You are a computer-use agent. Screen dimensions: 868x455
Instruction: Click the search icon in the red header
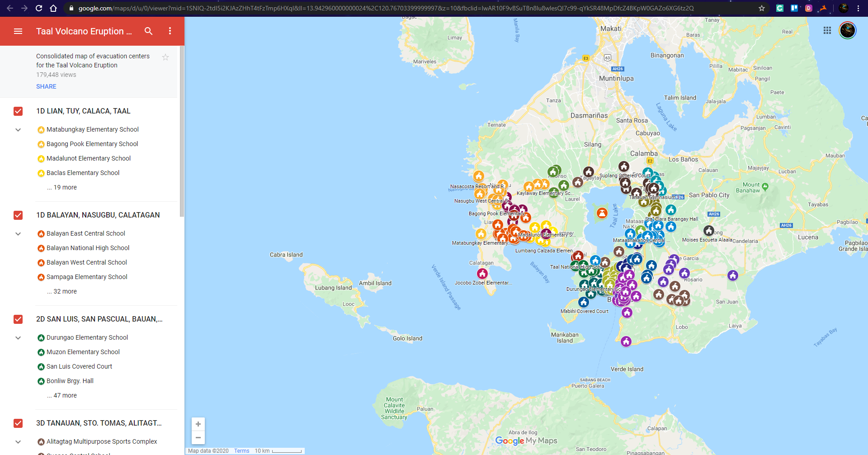click(148, 31)
